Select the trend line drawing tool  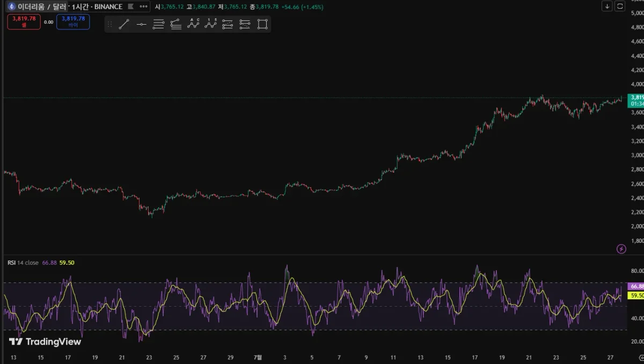(124, 24)
